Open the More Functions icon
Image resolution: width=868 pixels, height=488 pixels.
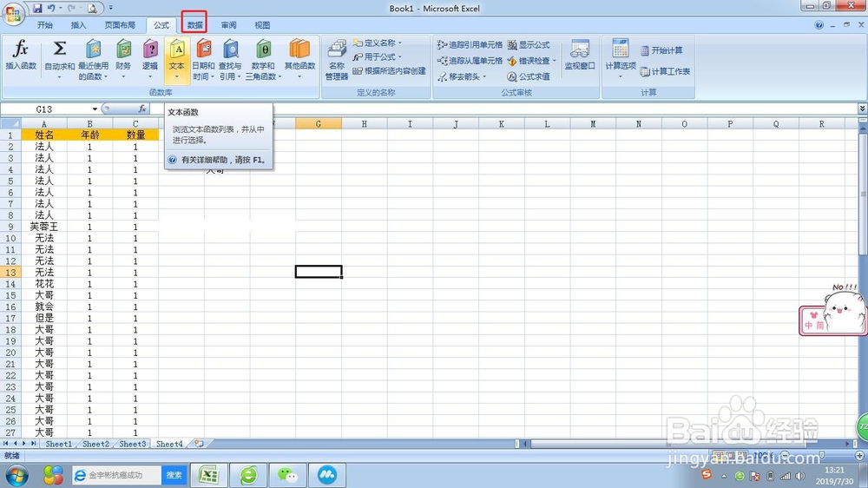click(x=299, y=58)
